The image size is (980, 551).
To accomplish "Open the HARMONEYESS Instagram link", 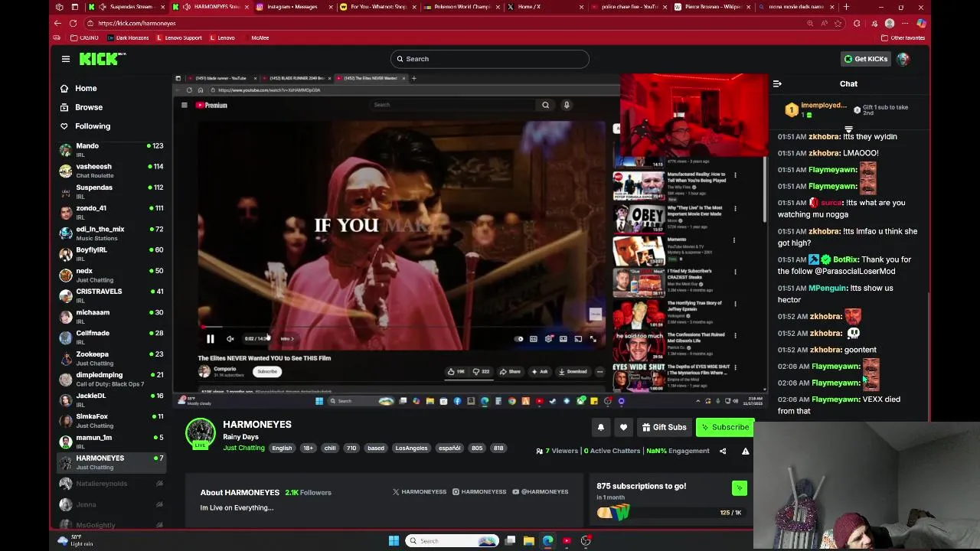I will [x=479, y=492].
